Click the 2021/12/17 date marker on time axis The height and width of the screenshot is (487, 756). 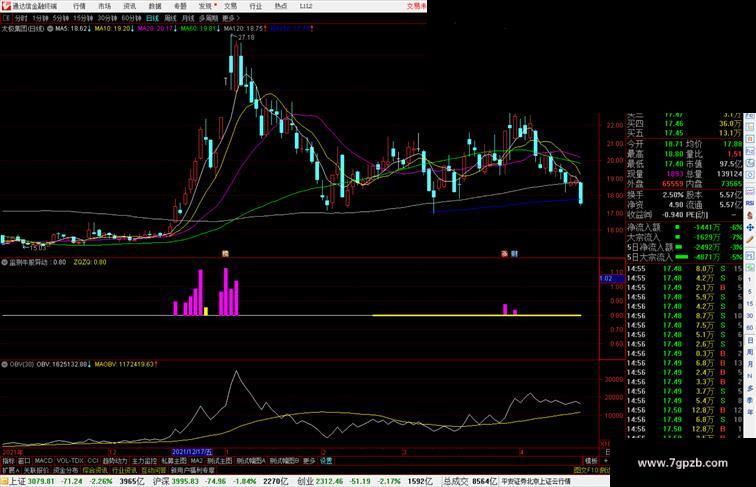(x=192, y=452)
